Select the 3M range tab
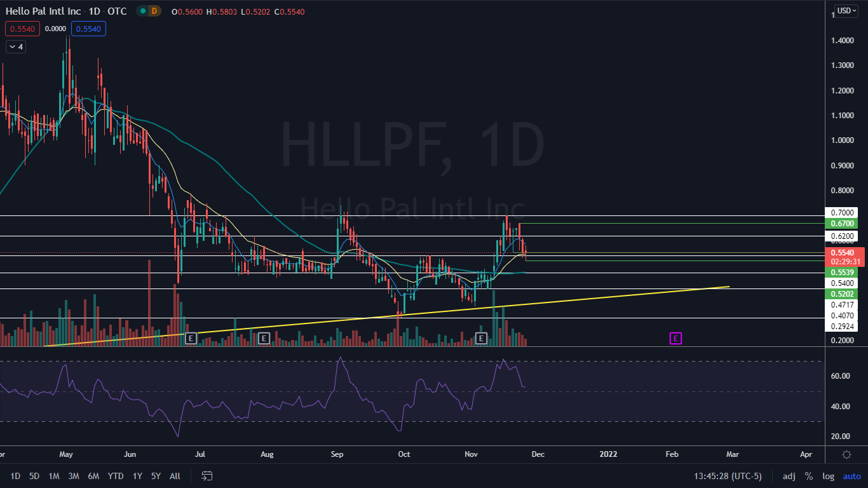 tap(74, 476)
